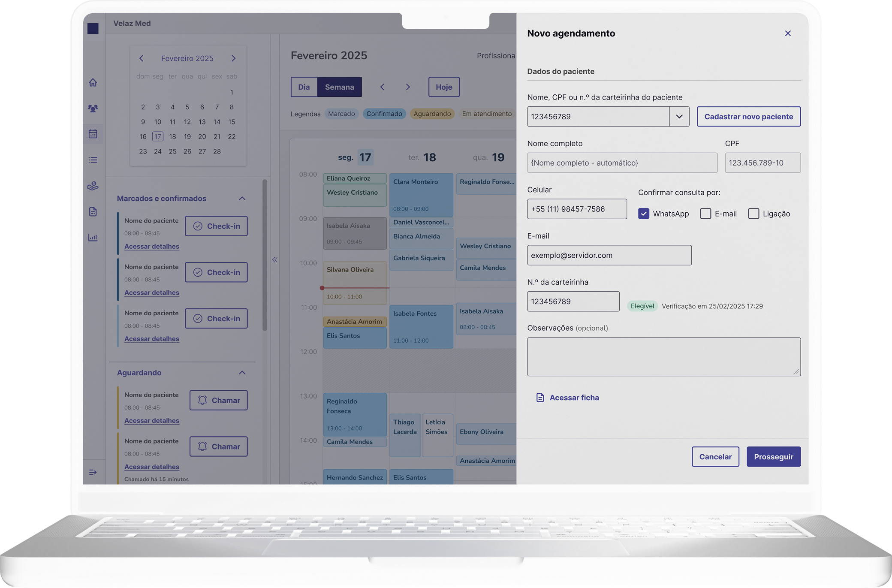Open Clara Monteiro appointment on Tuesday
This screenshot has height=588, width=892.
click(421, 195)
